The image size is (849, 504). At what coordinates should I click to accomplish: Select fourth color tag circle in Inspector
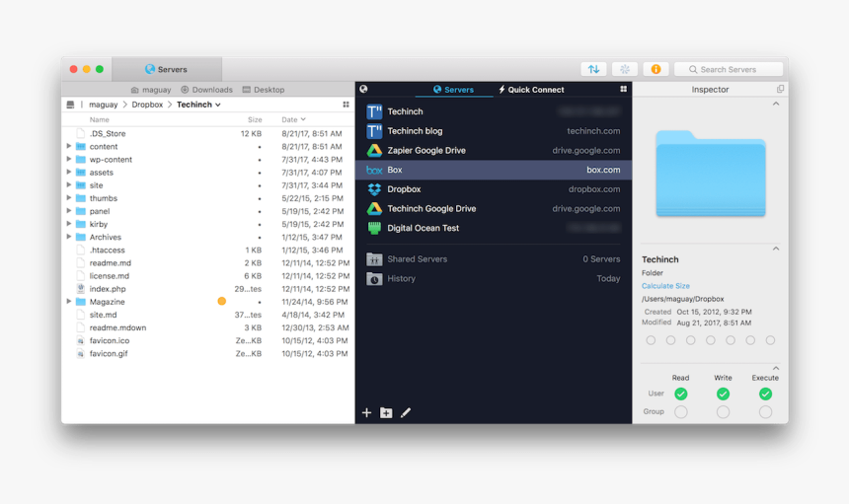[x=711, y=340]
